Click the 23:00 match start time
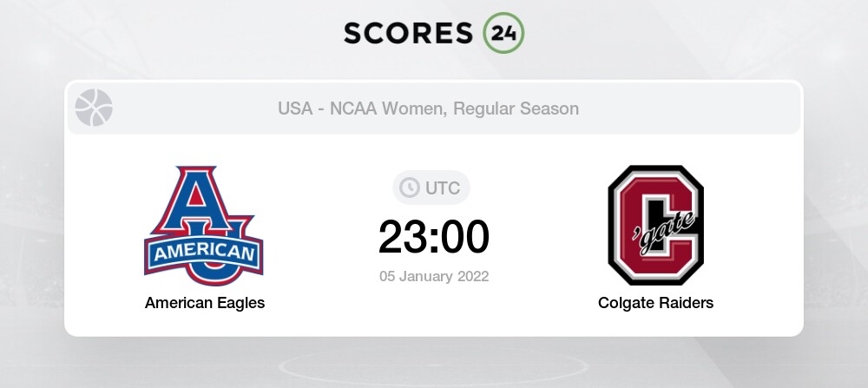The width and height of the screenshot is (868, 388). tap(433, 237)
